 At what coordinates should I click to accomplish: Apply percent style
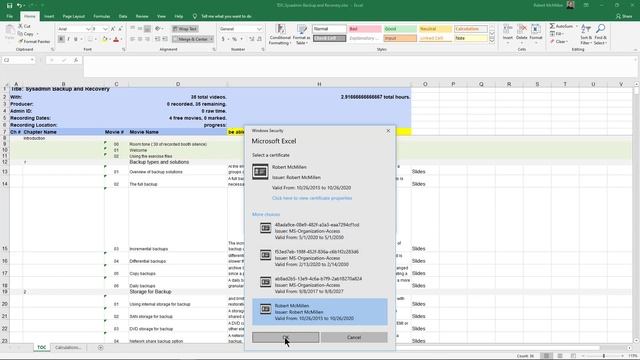click(234, 39)
